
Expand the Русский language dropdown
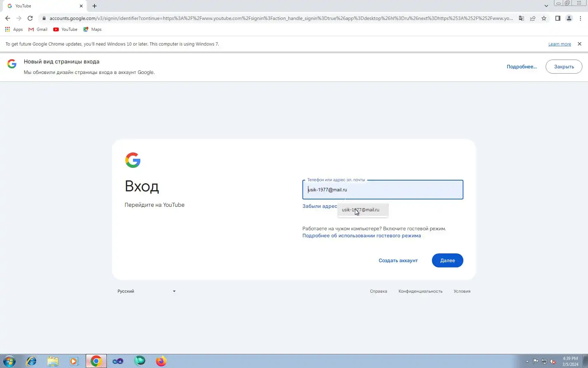point(147,291)
